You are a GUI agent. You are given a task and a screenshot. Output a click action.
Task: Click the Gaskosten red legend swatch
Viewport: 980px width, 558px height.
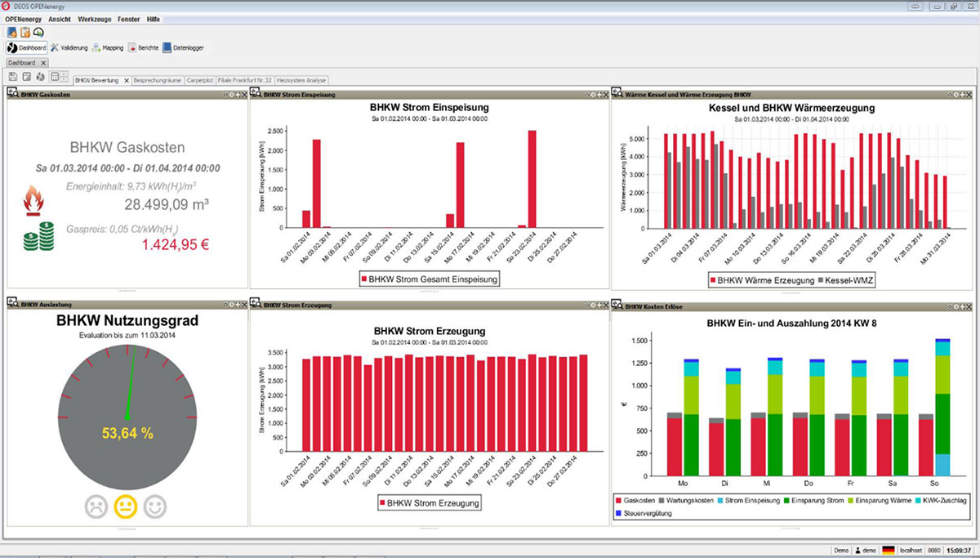[x=620, y=499]
